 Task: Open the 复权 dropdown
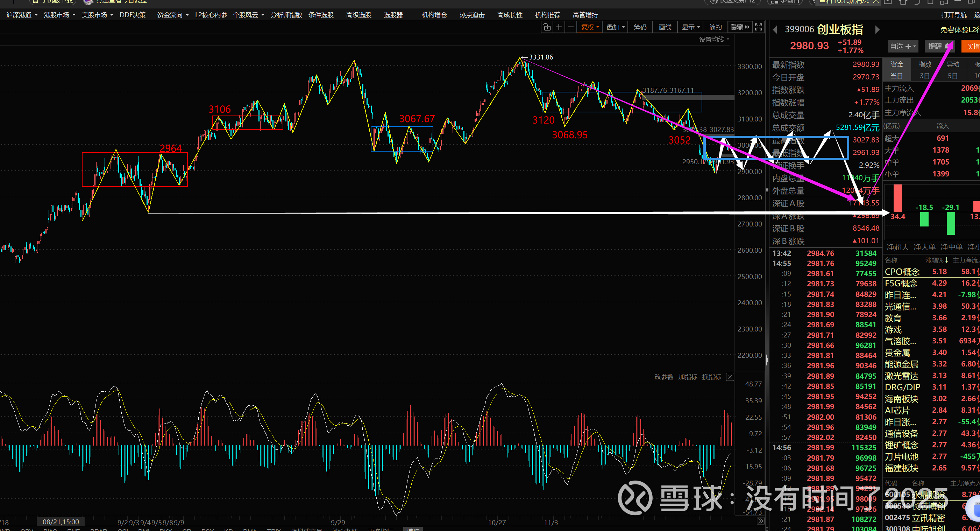tap(589, 27)
